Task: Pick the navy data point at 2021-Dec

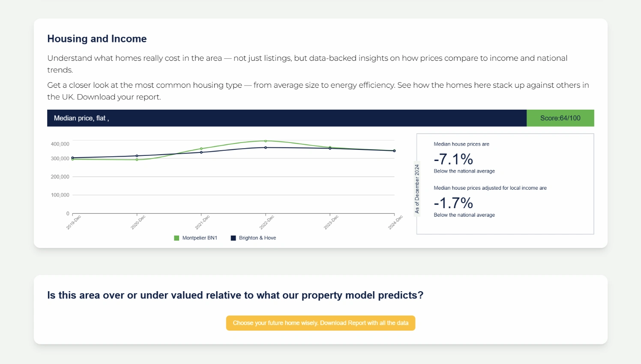Action: coord(201,152)
